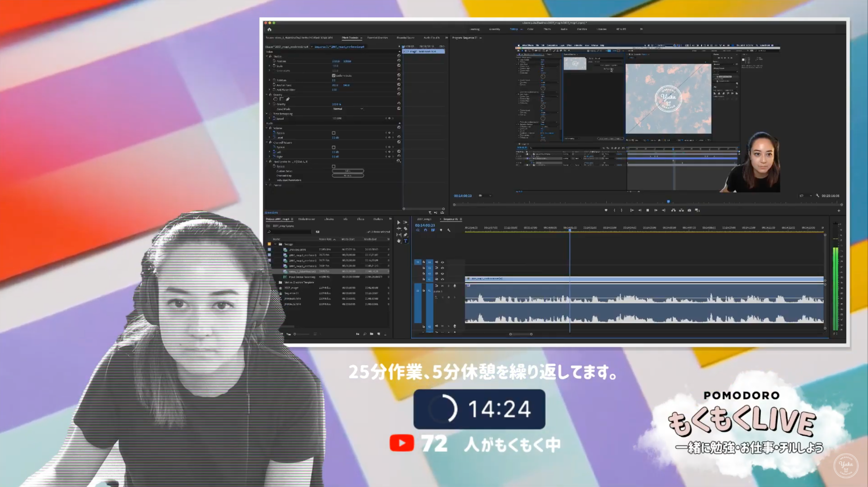This screenshot has height=487, width=868.
Task: Toggle third video track eye visibility
Action: pos(442,274)
